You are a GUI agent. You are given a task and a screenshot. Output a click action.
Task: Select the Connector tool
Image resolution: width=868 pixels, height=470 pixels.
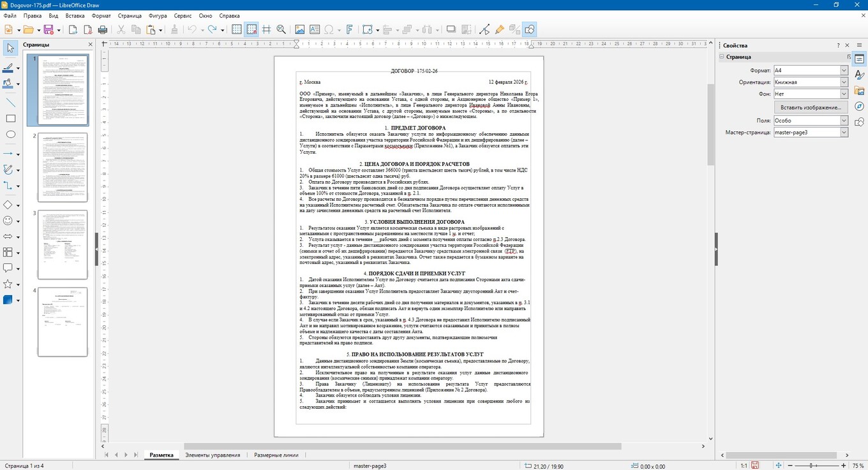(x=8, y=186)
